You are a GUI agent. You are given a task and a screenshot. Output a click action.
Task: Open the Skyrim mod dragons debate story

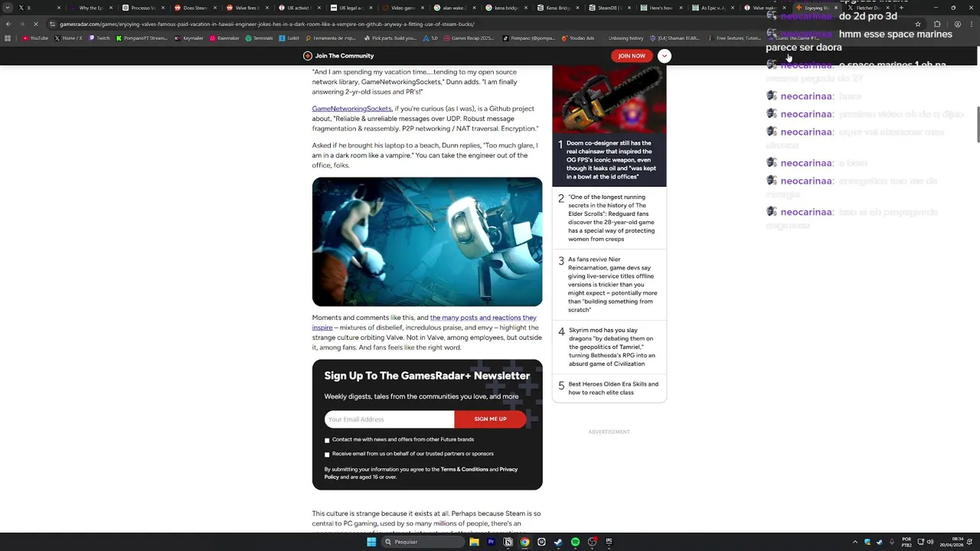tap(612, 347)
